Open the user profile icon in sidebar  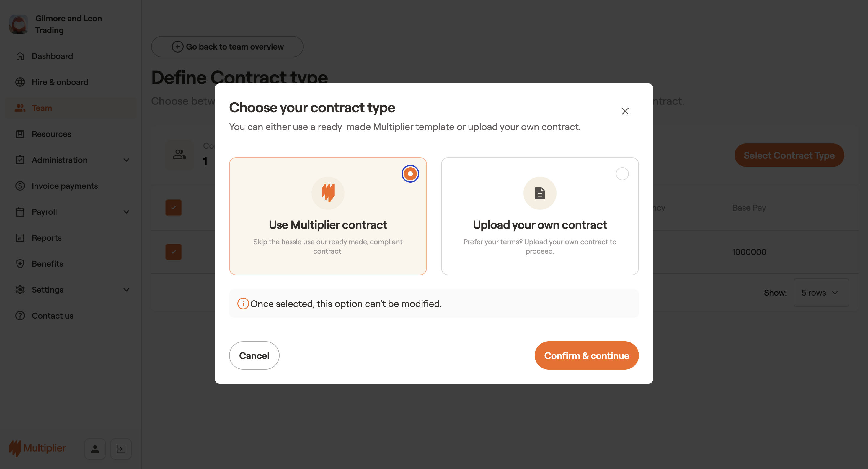pos(95,449)
